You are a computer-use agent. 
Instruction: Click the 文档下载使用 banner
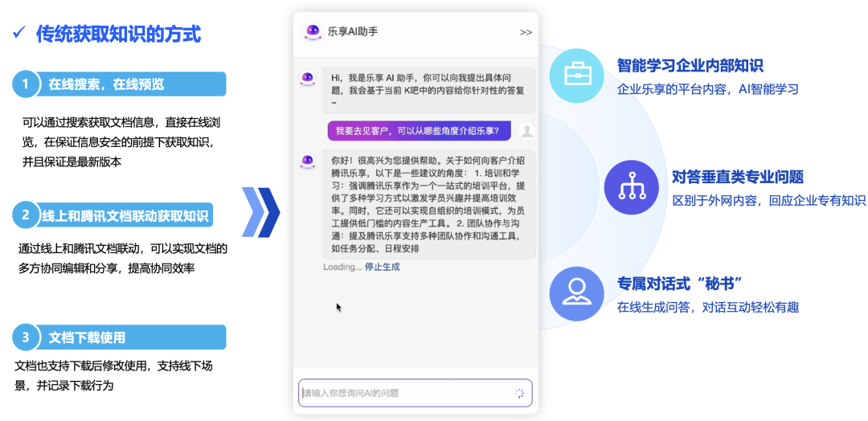tap(119, 337)
